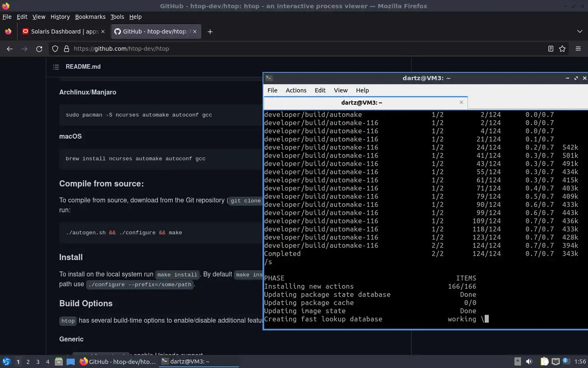Click network status tray icon
Screen dimensions: 588x368
coord(556,361)
